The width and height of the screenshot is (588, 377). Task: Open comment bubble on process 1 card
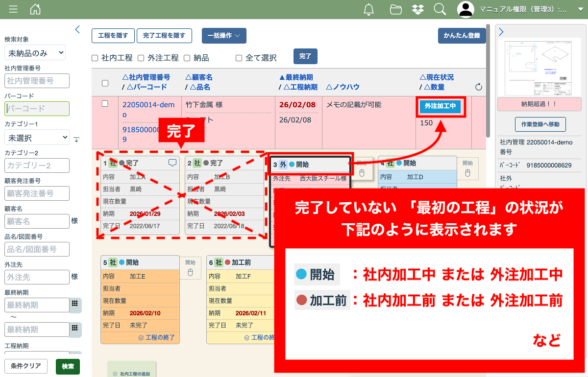coord(172,163)
